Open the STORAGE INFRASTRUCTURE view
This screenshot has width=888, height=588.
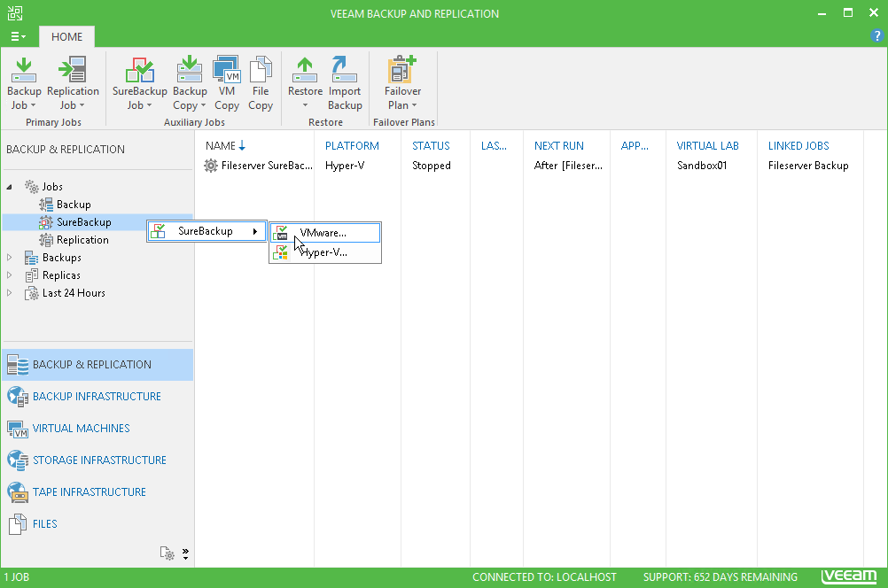tap(97, 460)
